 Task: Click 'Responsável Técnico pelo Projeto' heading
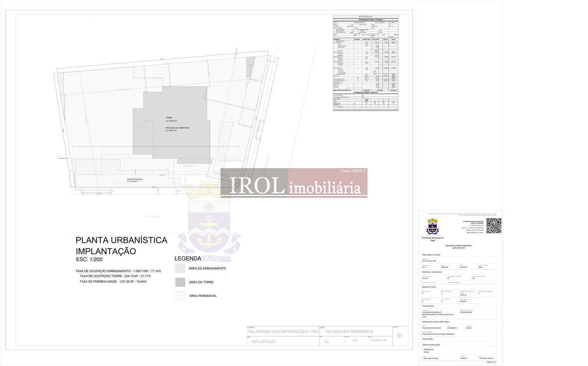(435, 321)
